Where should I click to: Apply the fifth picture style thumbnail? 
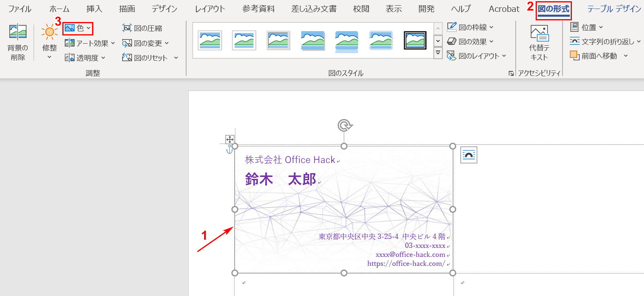click(347, 41)
